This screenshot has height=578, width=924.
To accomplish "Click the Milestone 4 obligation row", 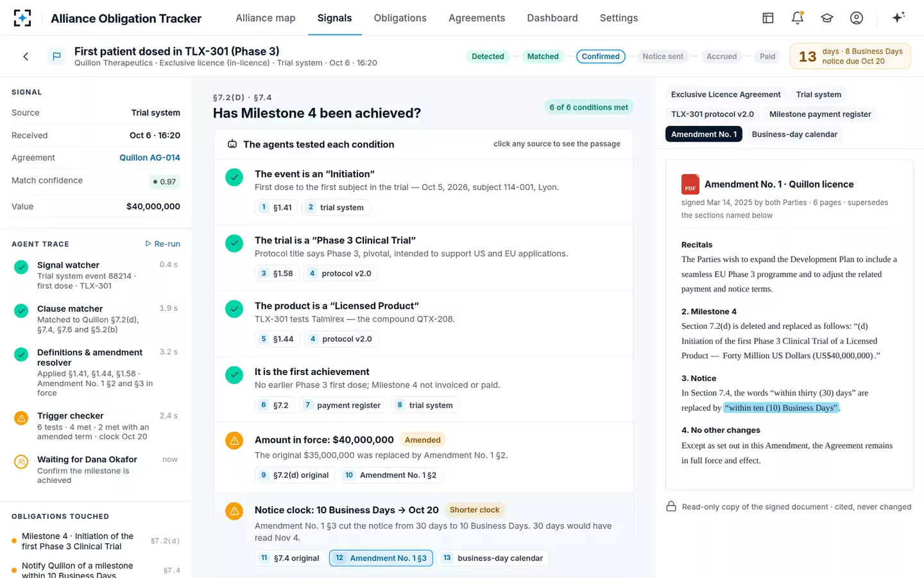I will coord(96,541).
